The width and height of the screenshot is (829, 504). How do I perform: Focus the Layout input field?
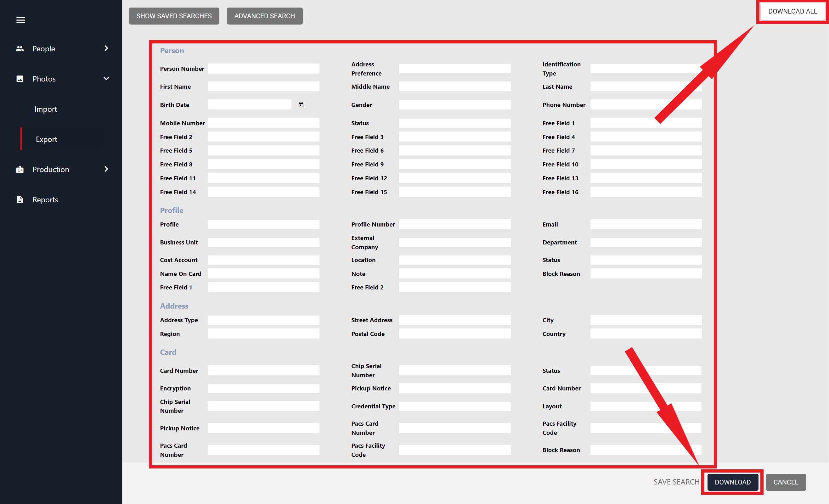point(646,406)
